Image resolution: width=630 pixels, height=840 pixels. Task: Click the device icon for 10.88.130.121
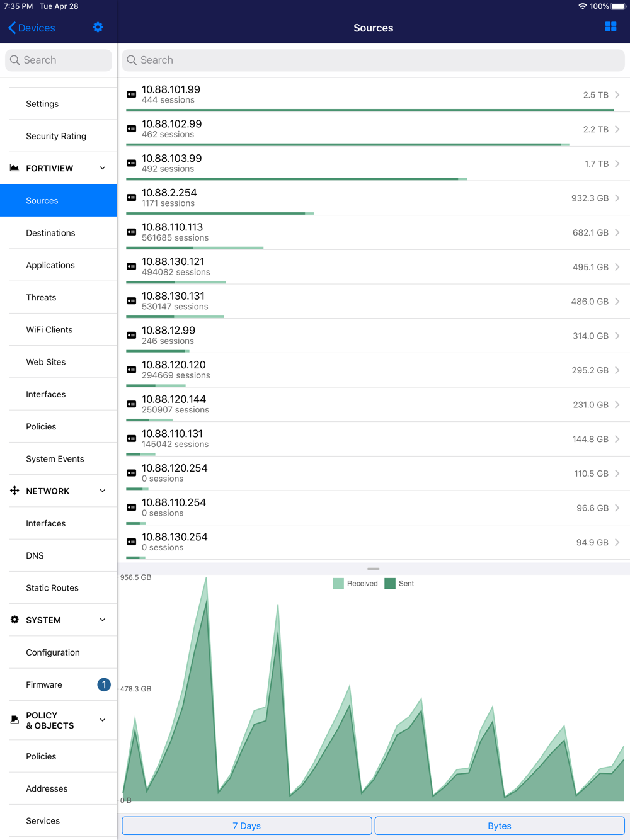132,266
